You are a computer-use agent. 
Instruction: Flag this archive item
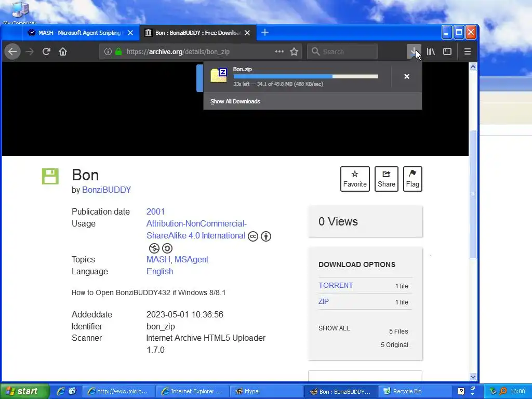click(x=413, y=179)
